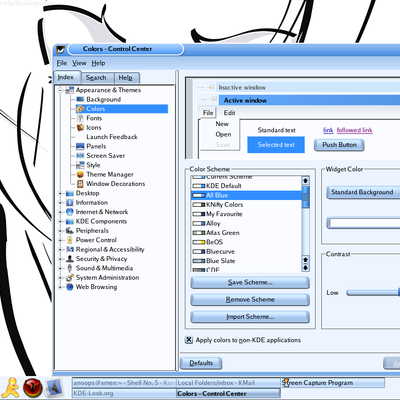Expand the Desktop tree branch

tap(60, 193)
